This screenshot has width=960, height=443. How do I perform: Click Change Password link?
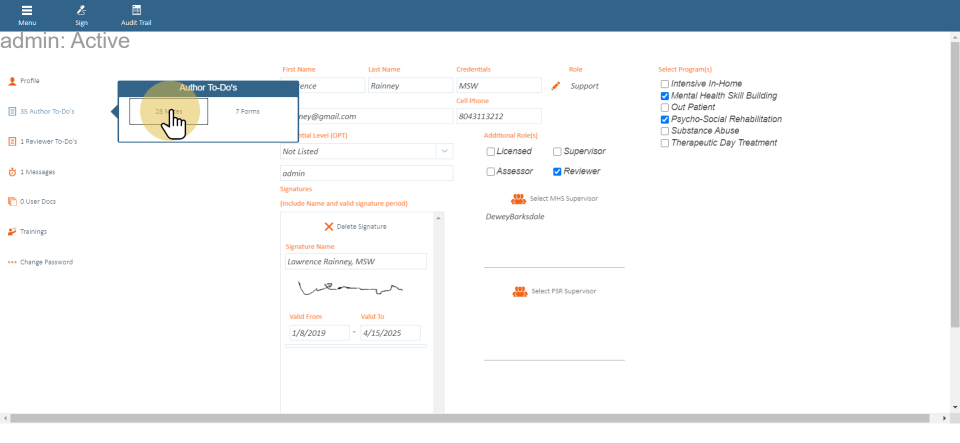tap(46, 262)
